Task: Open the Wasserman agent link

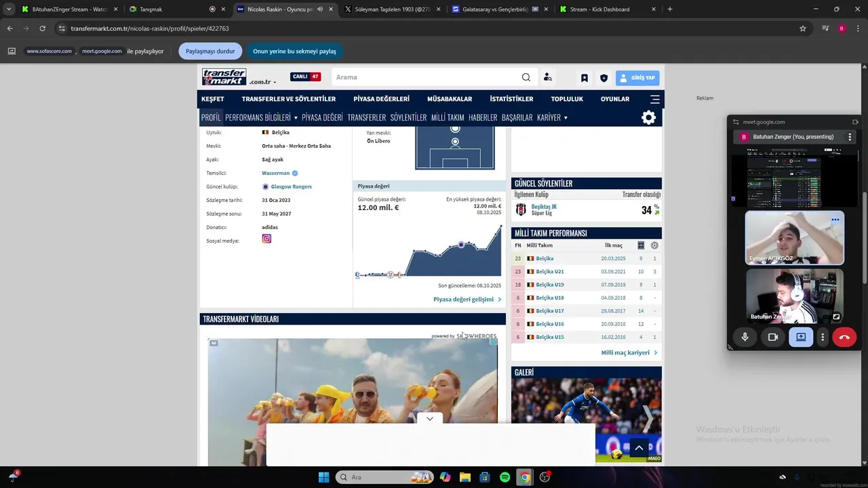Action: (x=275, y=173)
